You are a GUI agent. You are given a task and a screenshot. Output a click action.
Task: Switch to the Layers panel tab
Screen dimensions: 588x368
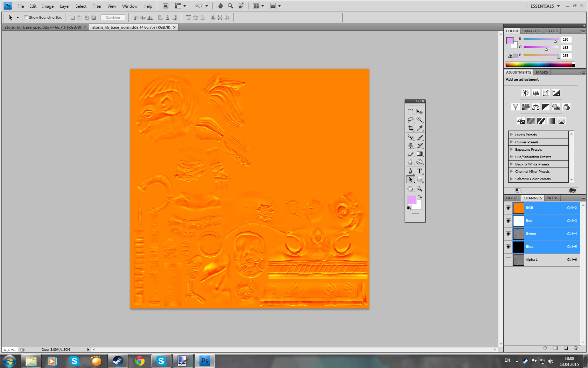[x=512, y=198]
